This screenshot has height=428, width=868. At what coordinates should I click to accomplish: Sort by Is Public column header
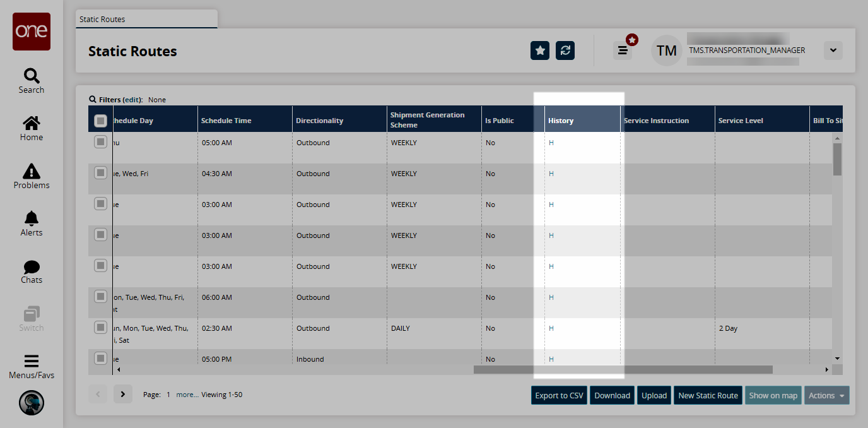pos(513,120)
